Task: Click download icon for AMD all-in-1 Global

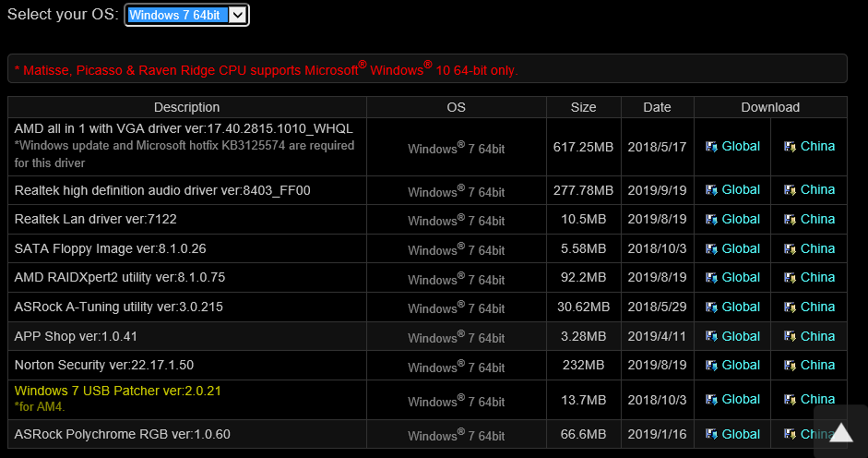Action: [711, 147]
